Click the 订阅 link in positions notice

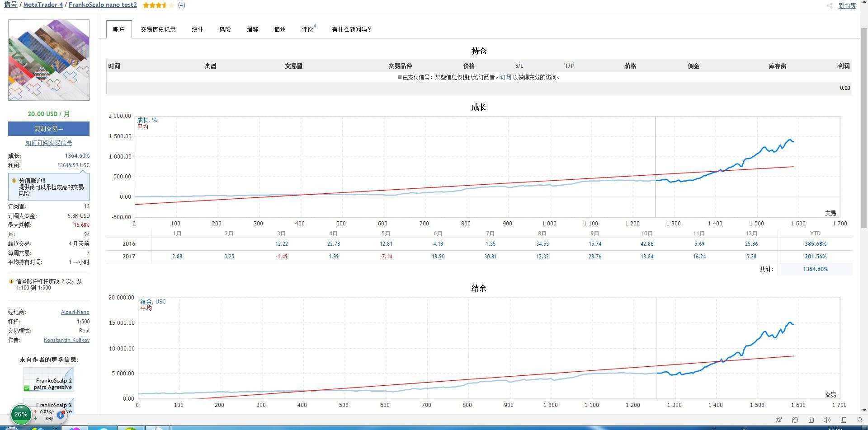pos(505,77)
